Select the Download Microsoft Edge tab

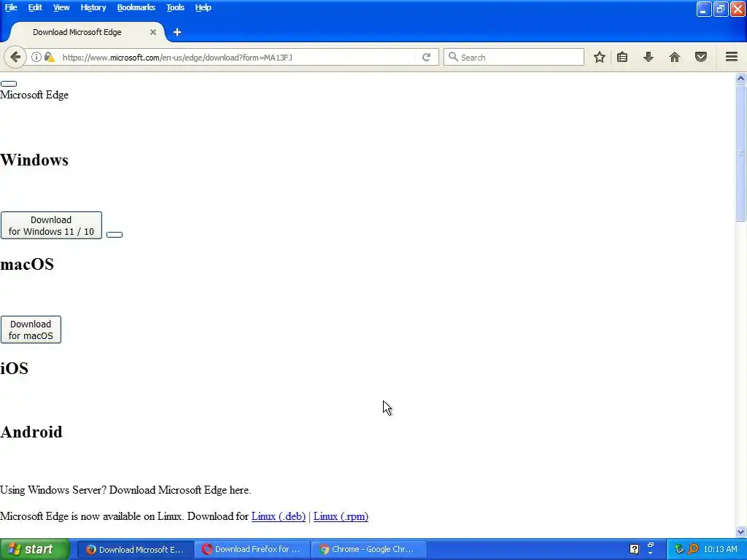pos(88,32)
